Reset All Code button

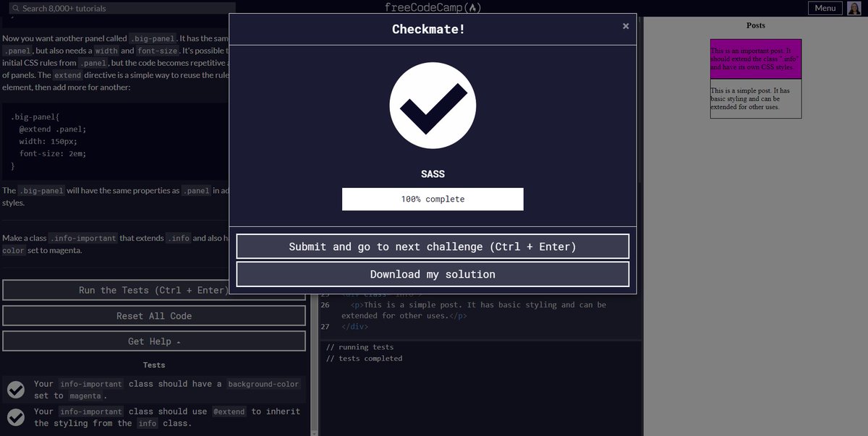pos(154,316)
